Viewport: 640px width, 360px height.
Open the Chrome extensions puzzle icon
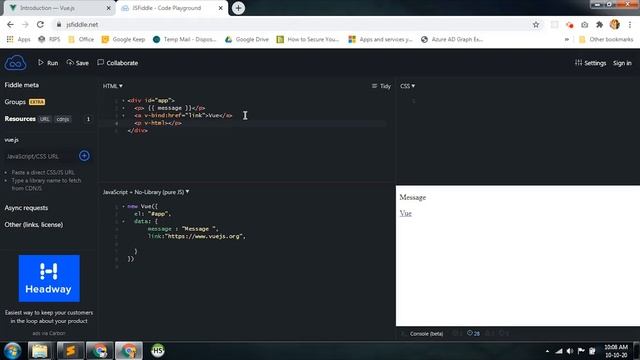pyautogui.click(x=600, y=24)
